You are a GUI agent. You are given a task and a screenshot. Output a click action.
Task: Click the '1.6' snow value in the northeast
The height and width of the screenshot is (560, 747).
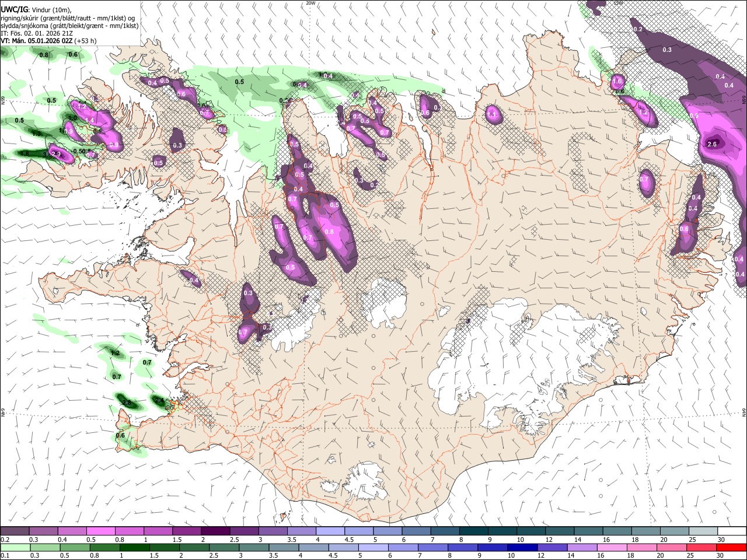pyautogui.click(x=617, y=81)
